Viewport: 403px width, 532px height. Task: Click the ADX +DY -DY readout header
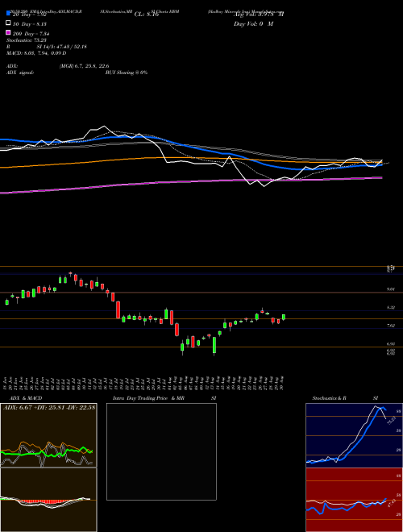pyautogui.click(x=48, y=408)
